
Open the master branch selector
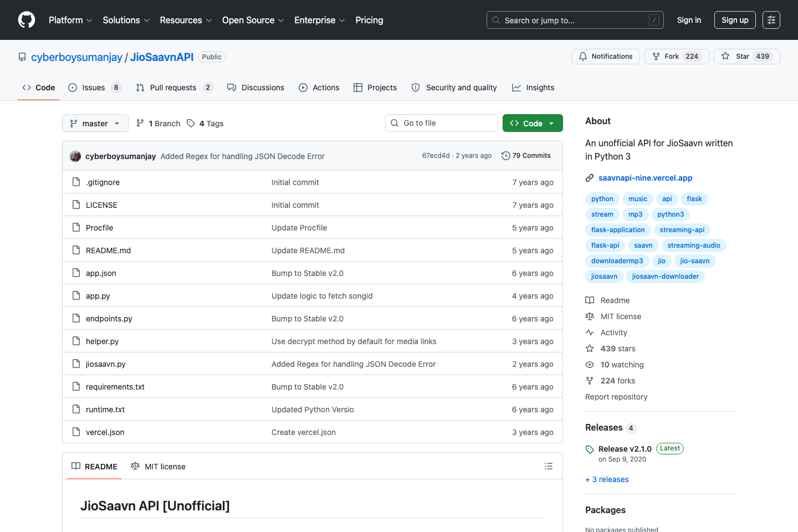click(x=95, y=123)
